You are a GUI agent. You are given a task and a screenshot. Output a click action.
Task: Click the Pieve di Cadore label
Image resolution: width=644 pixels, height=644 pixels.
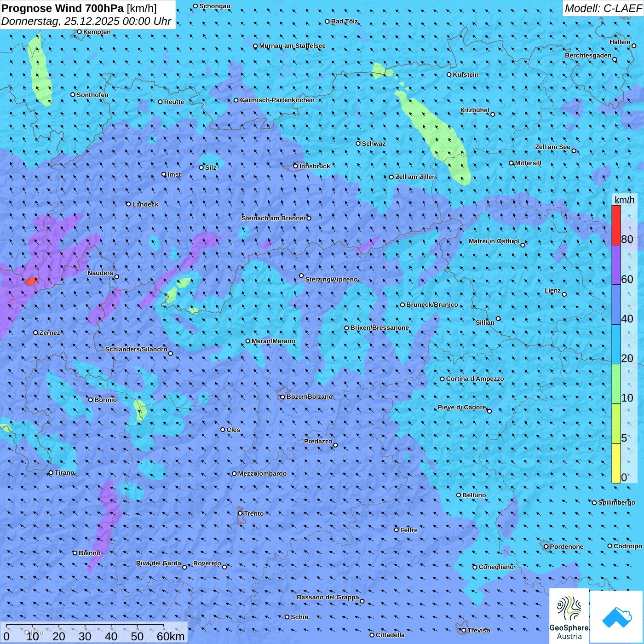[462, 408]
